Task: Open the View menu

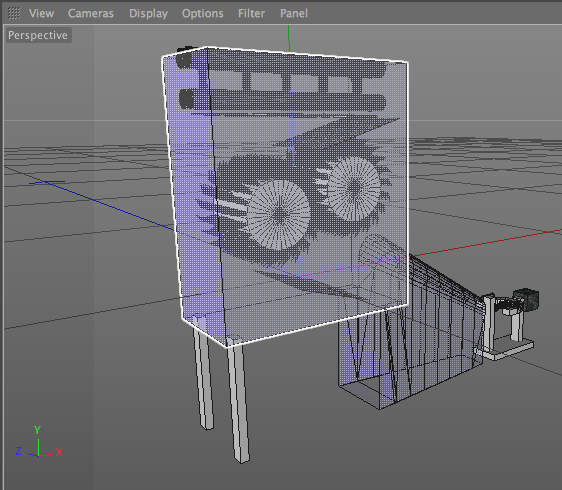Action: [41, 13]
